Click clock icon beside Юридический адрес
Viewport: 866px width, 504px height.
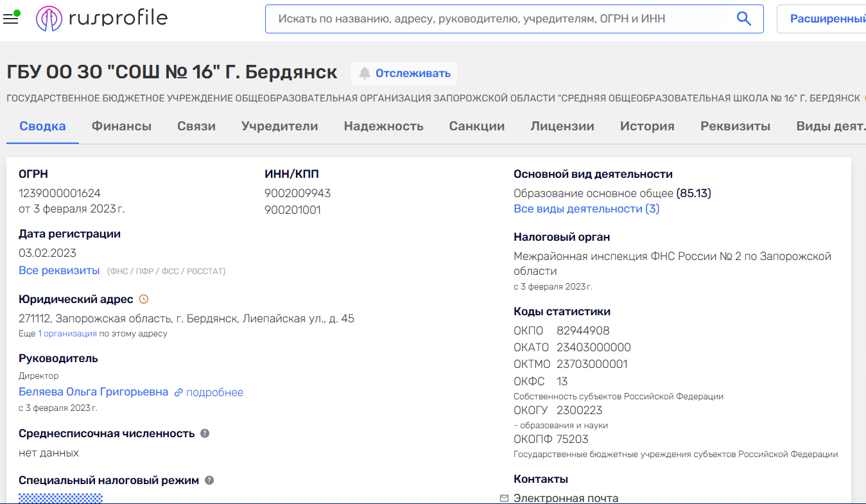144,299
